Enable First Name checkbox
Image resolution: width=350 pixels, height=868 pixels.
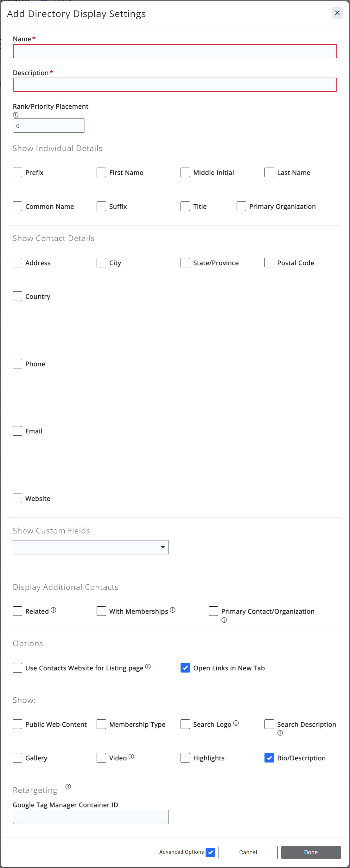click(x=101, y=172)
